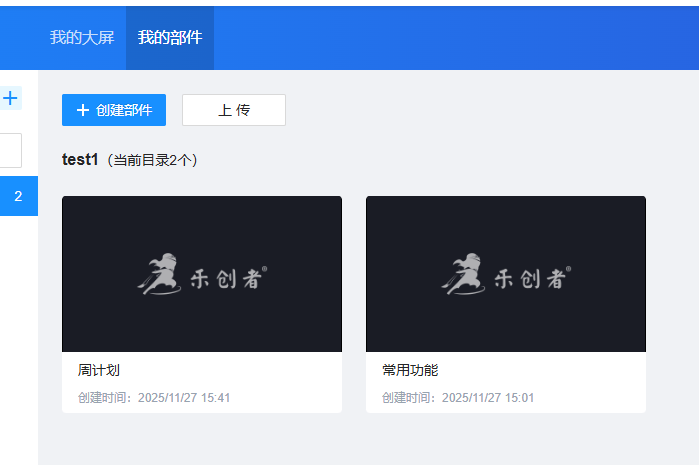This screenshot has width=699, height=465.
Task: Click the 上传 upload button
Action: pyautogui.click(x=234, y=110)
